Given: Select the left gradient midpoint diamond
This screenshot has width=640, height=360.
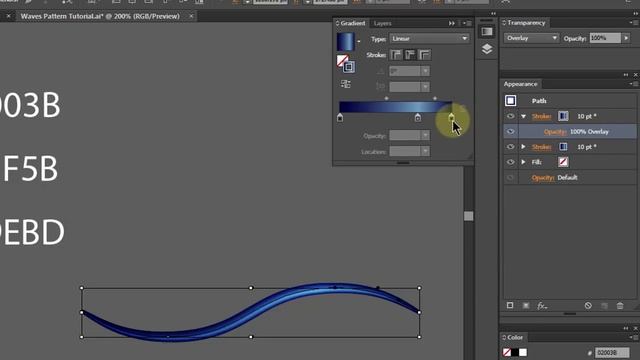Looking at the screenshot, I should (387, 98).
